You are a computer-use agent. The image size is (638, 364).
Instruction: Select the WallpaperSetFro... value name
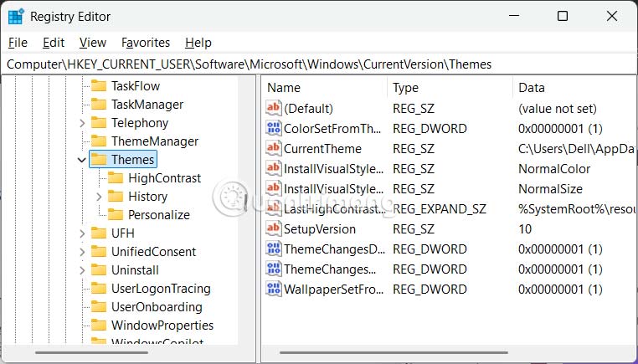[x=333, y=290]
